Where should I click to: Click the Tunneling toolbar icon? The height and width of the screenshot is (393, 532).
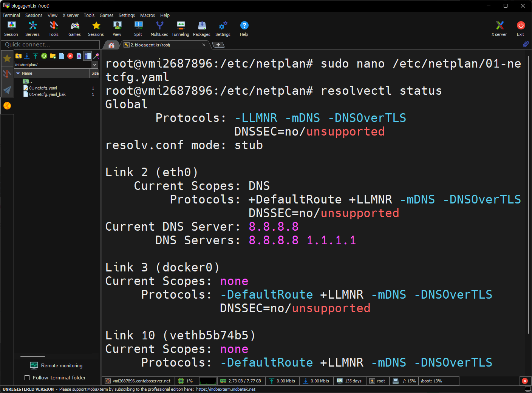click(x=180, y=29)
